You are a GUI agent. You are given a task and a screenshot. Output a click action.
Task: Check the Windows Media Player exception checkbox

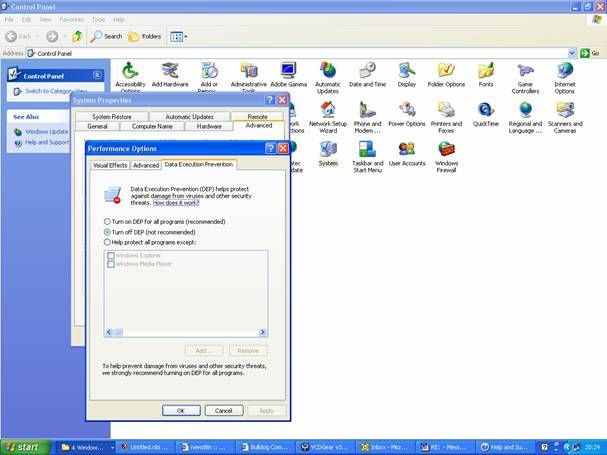111,264
